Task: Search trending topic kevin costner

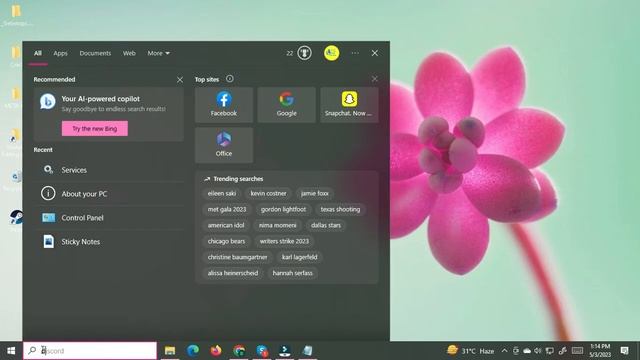Action: click(268, 193)
